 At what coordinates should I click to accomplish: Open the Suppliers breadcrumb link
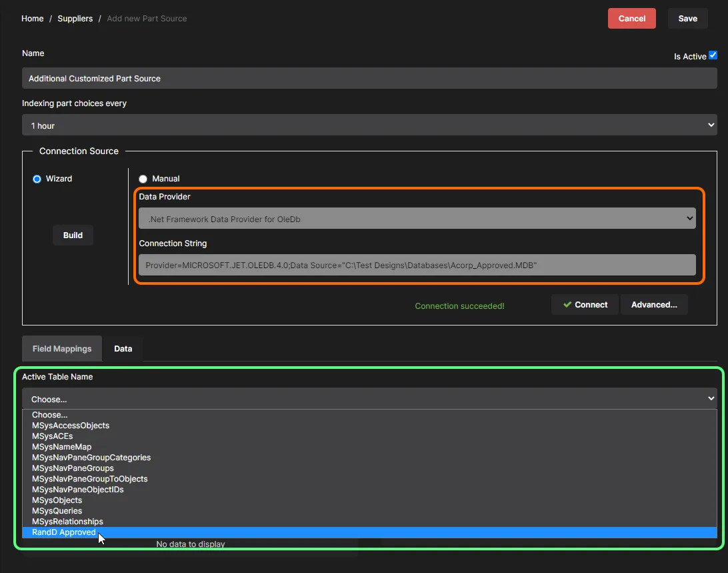[x=75, y=19]
